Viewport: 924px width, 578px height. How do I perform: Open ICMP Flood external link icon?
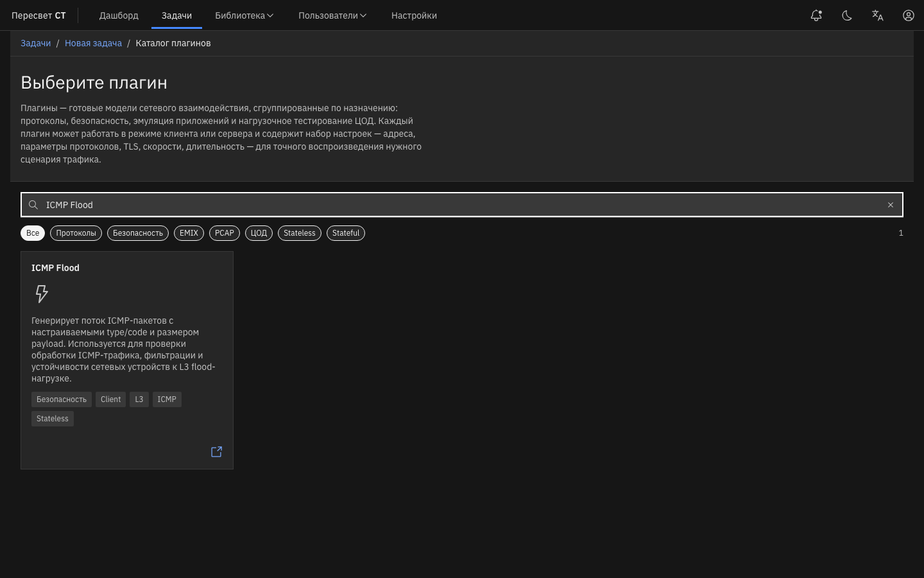click(x=217, y=452)
